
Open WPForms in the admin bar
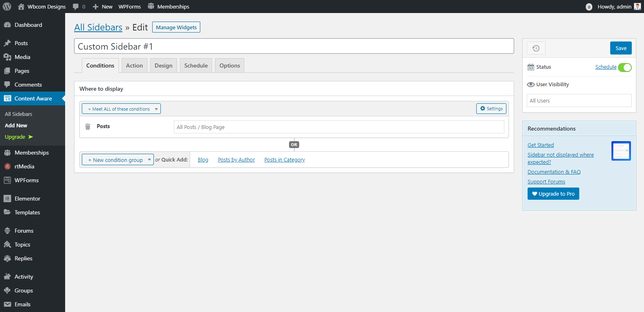click(x=129, y=7)
